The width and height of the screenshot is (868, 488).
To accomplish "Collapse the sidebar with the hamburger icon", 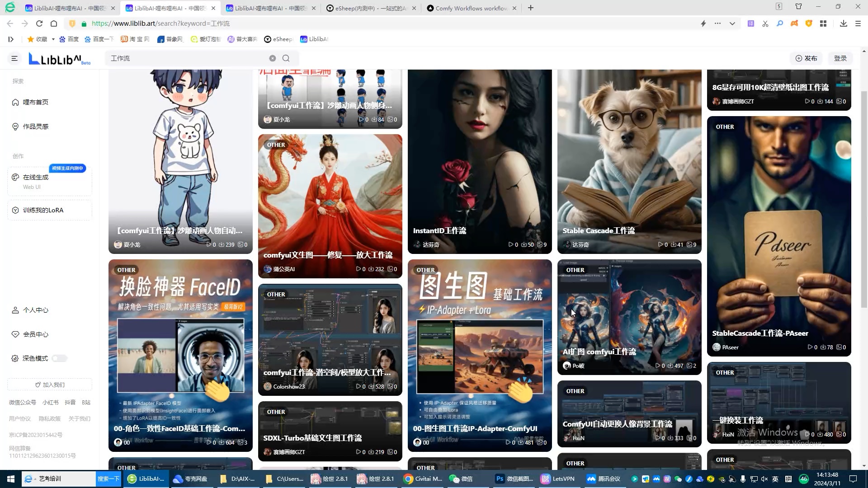I will click(14, 58).
